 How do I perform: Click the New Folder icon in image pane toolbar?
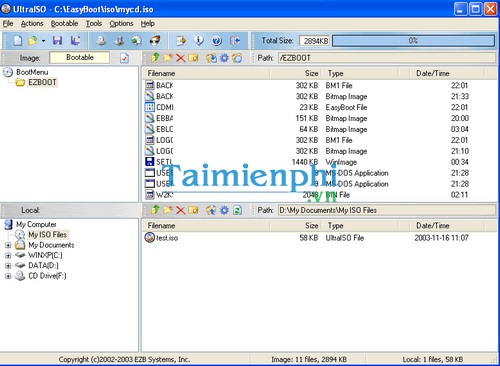168,58
